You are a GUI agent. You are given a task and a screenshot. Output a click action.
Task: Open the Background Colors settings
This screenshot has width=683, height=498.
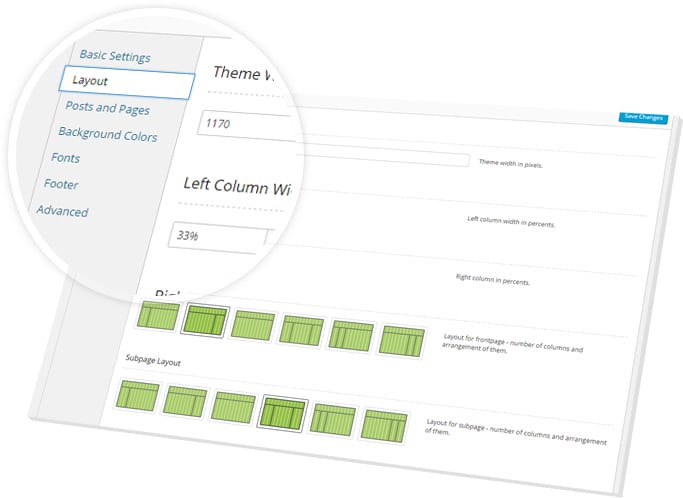point(107,132)
